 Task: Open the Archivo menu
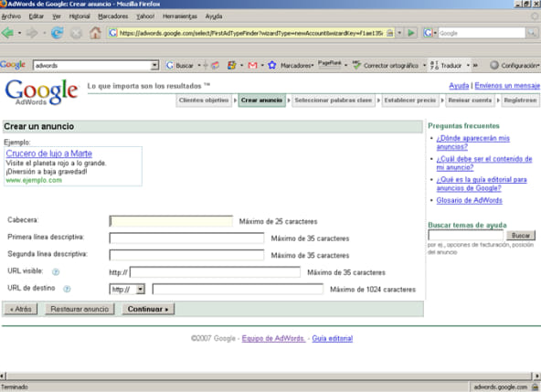click(x=11, y=16)
